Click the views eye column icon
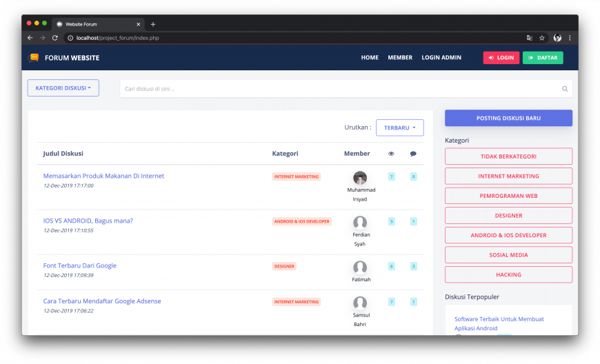 [391, 154]
